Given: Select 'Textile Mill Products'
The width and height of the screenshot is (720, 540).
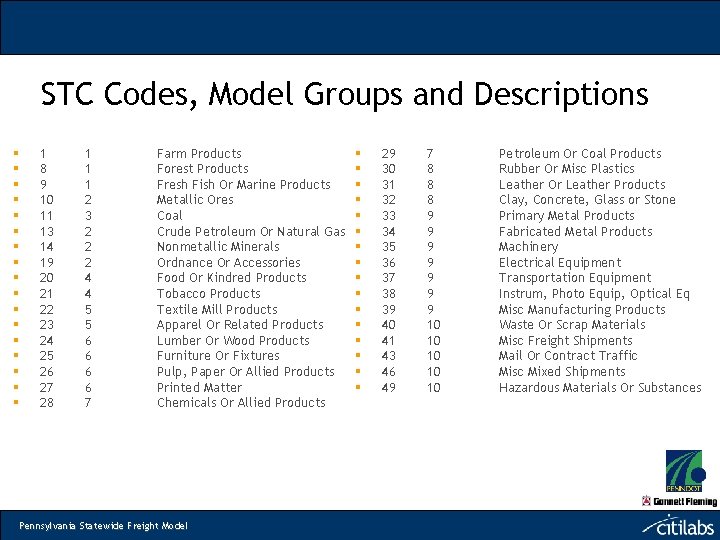Looking at the screenshot, I should tap(217, 309).
